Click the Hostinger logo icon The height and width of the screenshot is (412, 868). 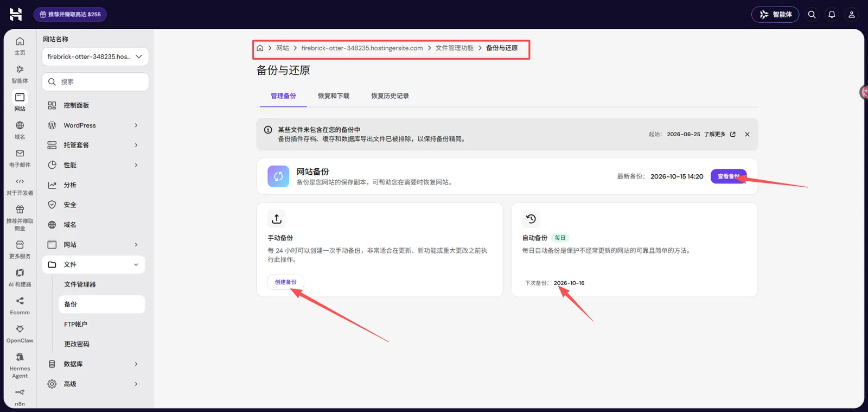pyautogui.click(x=16, y=14)
